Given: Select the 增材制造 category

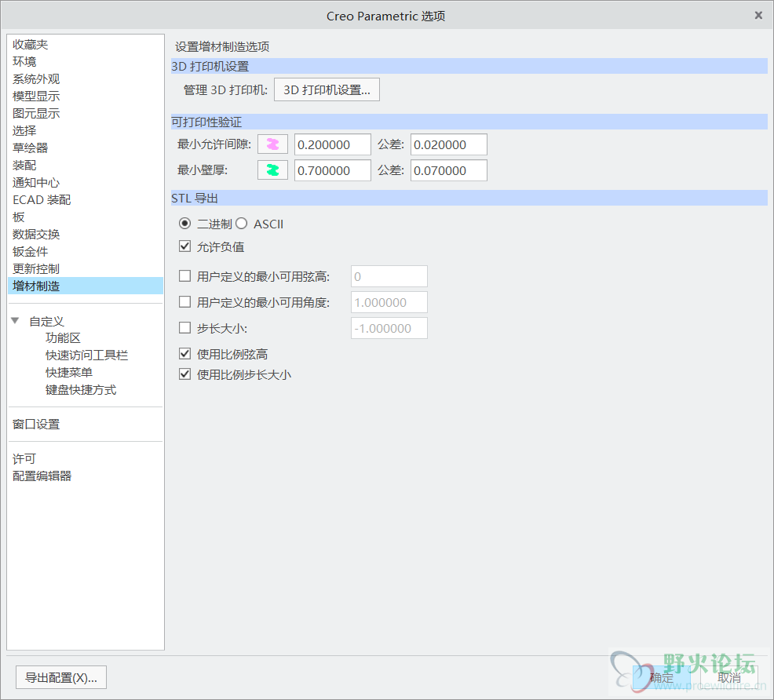Looking at the screenshot, I should click(86, 286).
